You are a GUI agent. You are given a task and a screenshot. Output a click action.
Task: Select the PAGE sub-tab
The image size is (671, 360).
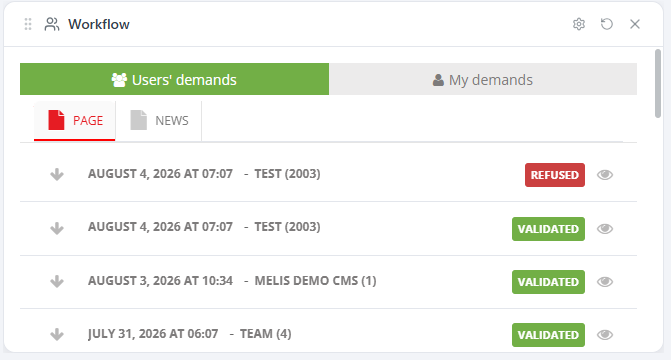75,121
